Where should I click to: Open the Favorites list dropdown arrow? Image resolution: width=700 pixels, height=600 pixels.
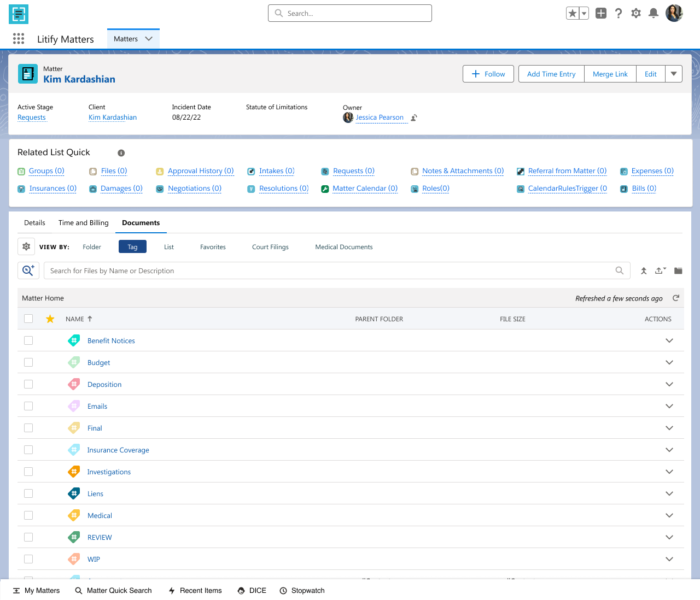584,13
